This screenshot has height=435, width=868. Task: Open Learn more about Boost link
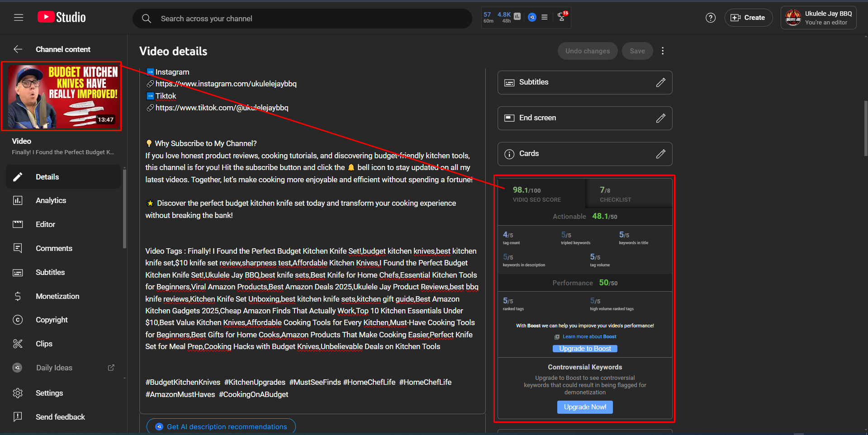(589, 336)
